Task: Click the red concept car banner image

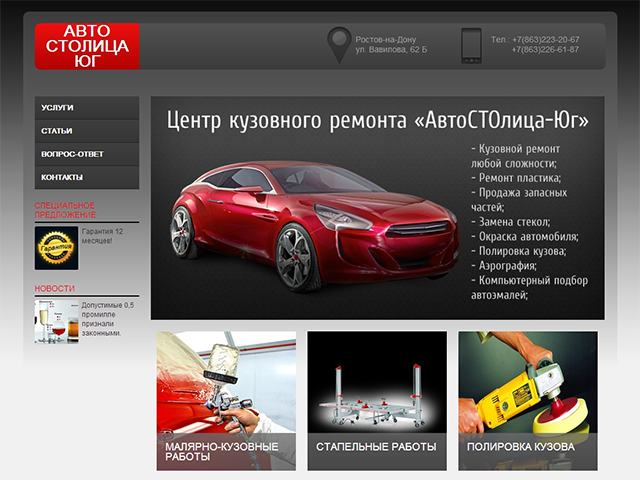Action: pos(314,226)
